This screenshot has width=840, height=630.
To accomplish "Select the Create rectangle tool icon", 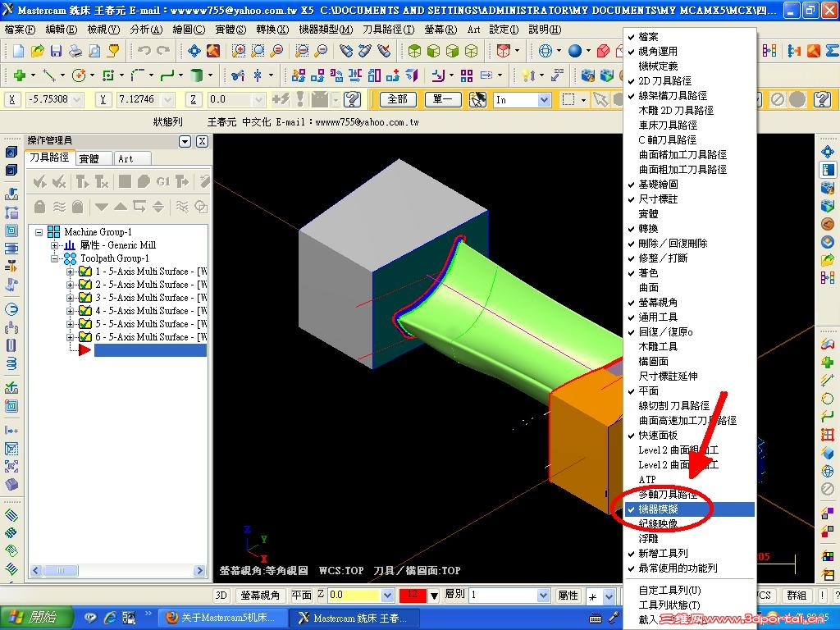I will point(108,75).
